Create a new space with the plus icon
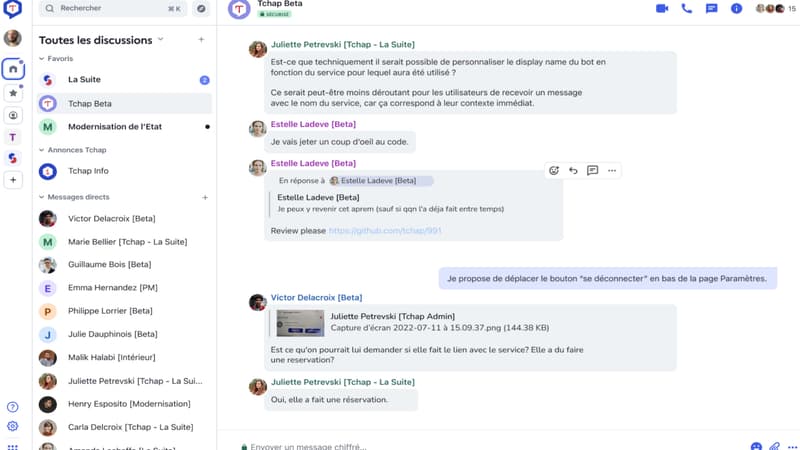The image size is (800, 450). pos(13,180)
